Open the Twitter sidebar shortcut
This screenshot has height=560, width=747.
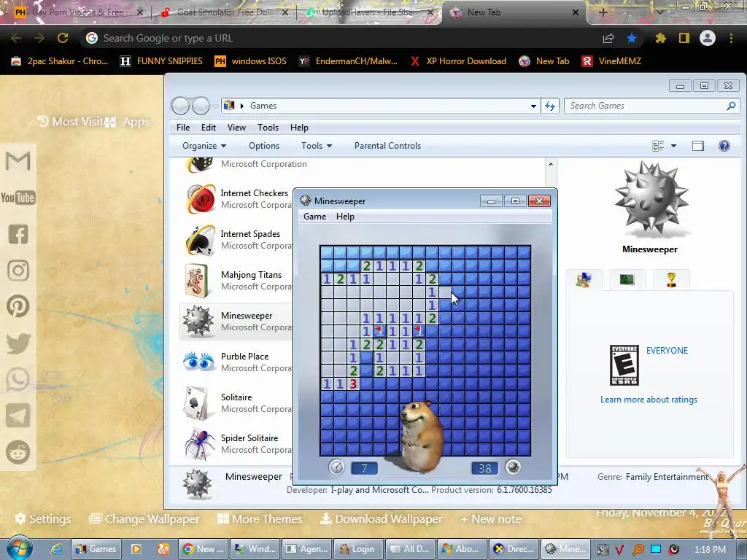[x=18, y=343]
